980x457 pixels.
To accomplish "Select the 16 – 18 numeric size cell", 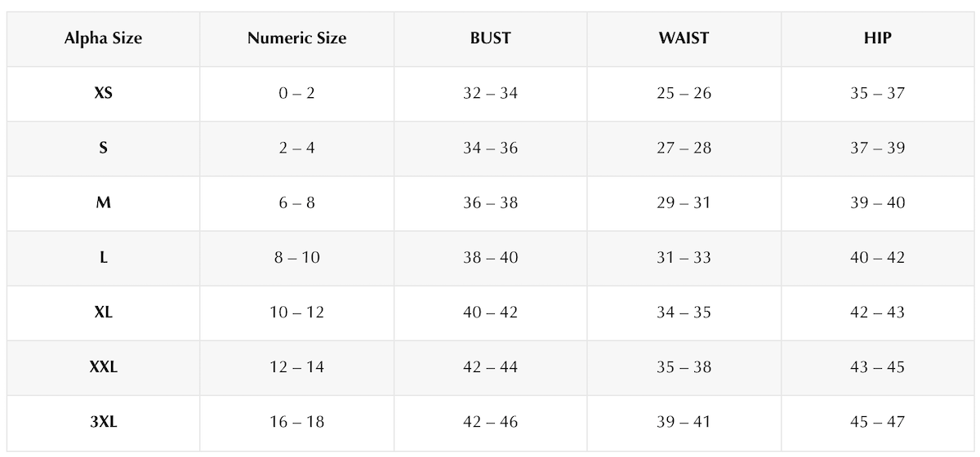I will [296, 421].
